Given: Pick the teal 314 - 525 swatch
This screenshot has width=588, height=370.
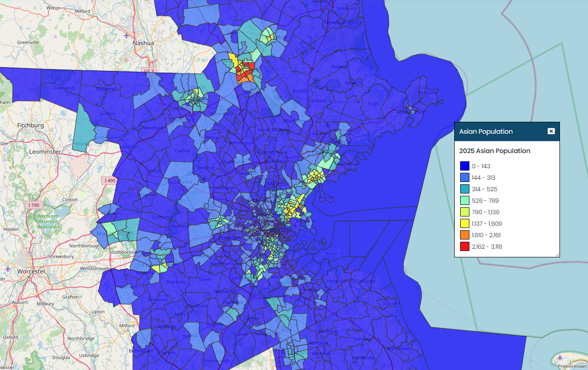Looking at the screenshot, I should (465, 189).
